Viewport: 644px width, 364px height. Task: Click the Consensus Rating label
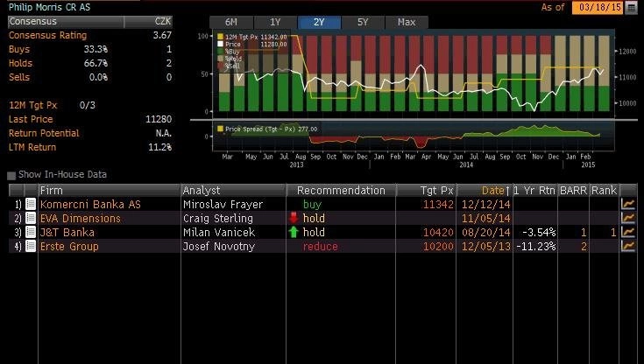coord(47,35)
